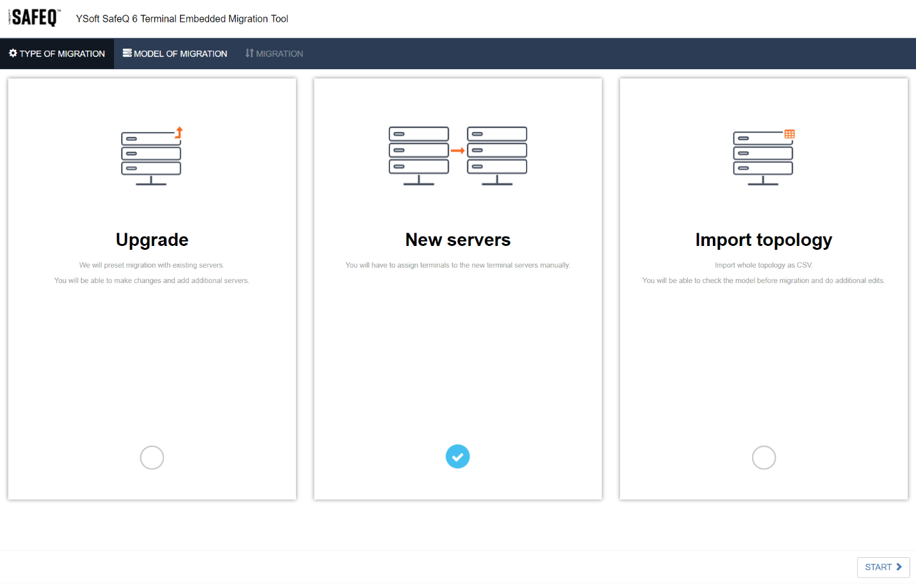
Task: Click the Import topology server illustration
Action: (x=764, y=157)
